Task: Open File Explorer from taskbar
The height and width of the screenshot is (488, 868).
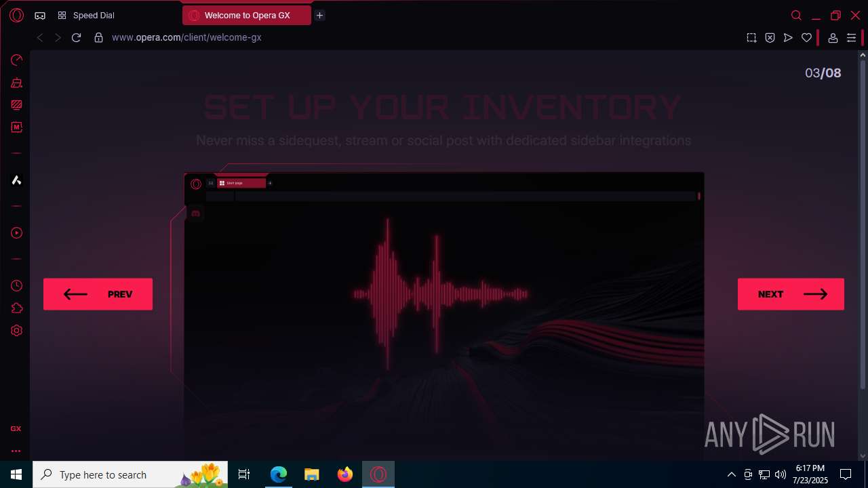Action: tap(312, 474)
